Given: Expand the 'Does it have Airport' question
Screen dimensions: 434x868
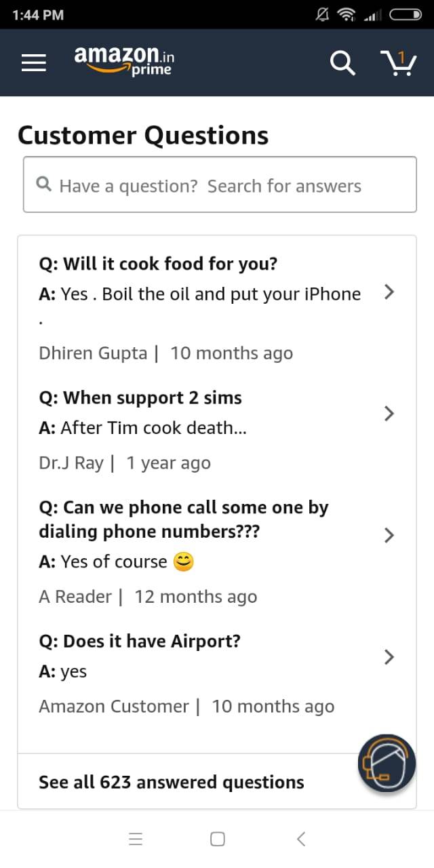Looking at the screenshot, I should point(389,656).
